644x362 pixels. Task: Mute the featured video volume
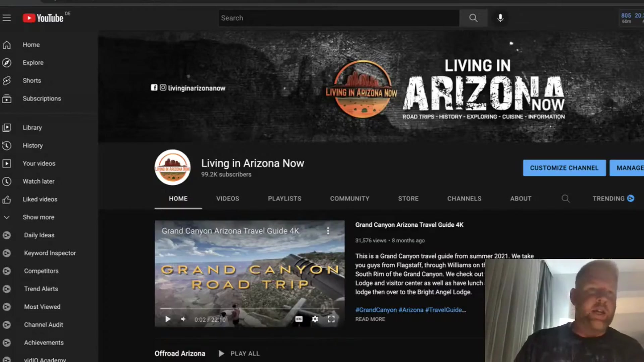(x=183, y=319)
